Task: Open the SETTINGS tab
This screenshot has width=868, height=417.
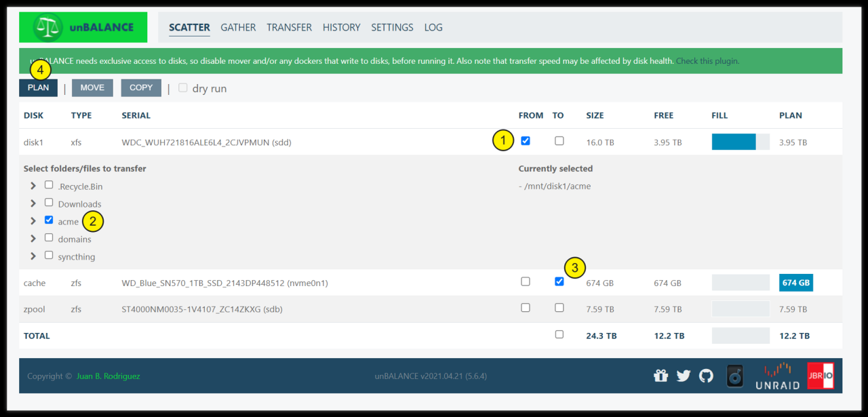Action: [x=392, y=28]
